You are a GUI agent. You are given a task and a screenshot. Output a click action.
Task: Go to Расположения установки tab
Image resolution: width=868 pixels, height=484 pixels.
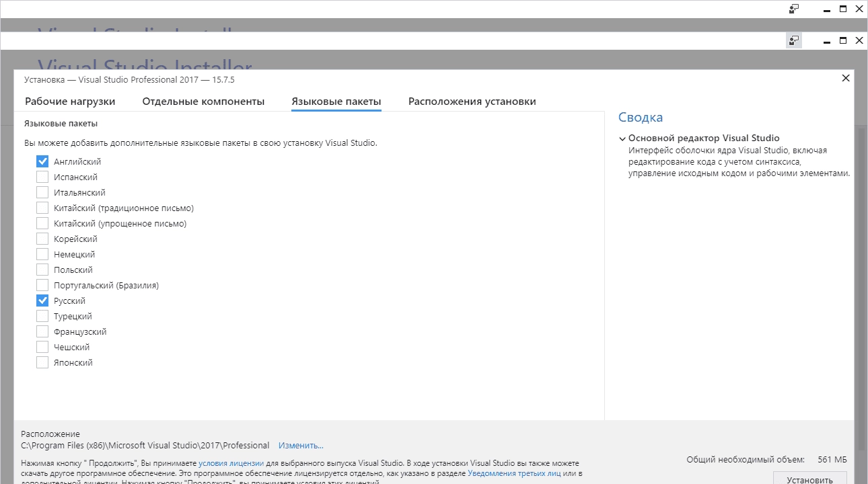[x=472, y=102]
